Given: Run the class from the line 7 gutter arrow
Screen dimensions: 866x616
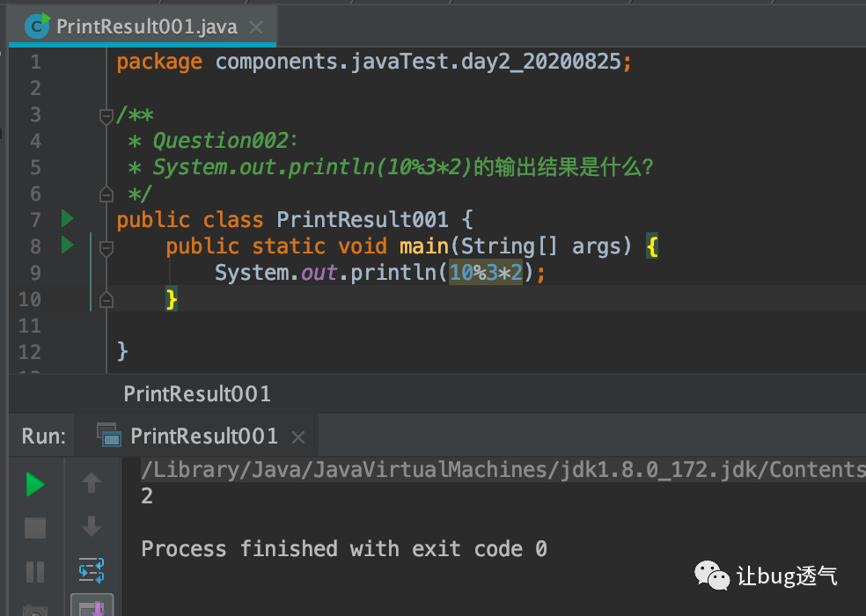Looking at the screenshot, I should (68, 219).
